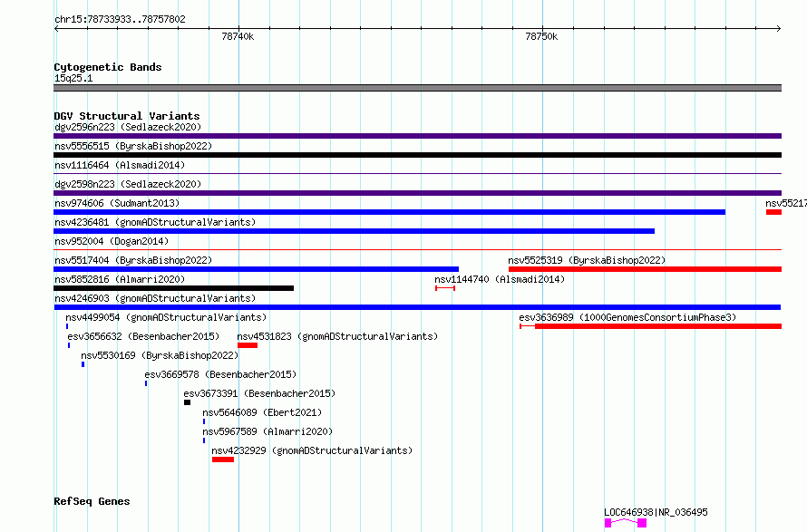Click dgv2598n223 (Sedlazeck2020) label
The height and width of the screenshot is (532, 807).
click(x=128, y=184)
